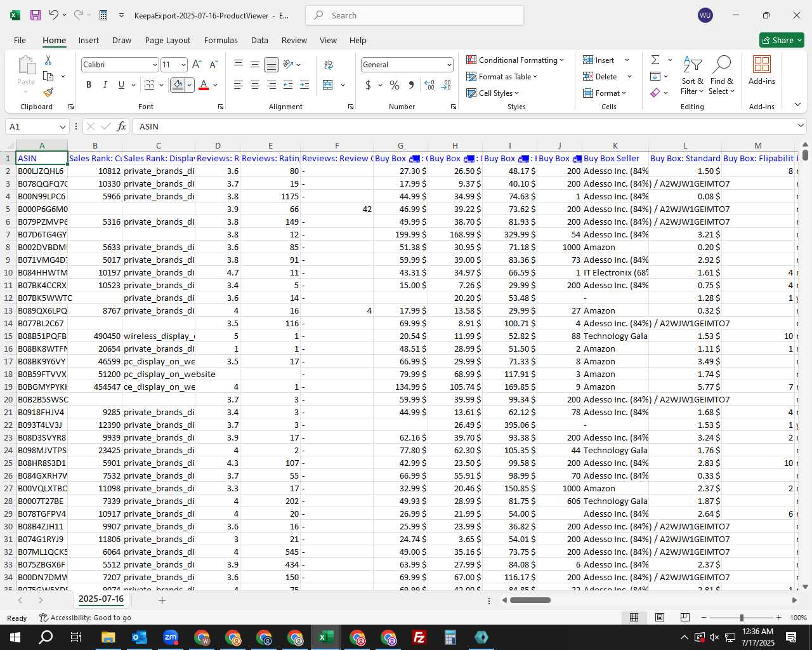Click the Copy icon in Clipboard group
This screenshot has width=812, height=650.
[48, 76]
